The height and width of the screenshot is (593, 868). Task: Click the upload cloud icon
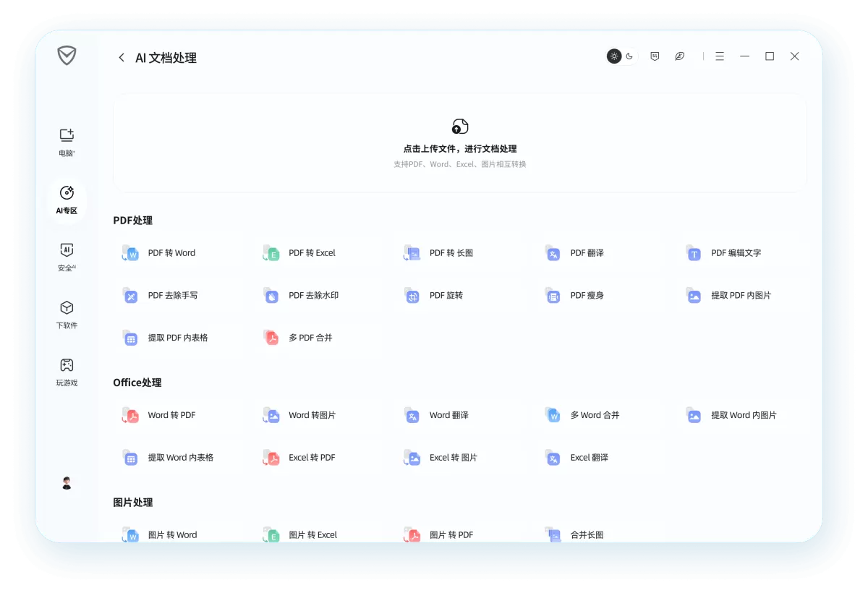click(x=460, y=127)
